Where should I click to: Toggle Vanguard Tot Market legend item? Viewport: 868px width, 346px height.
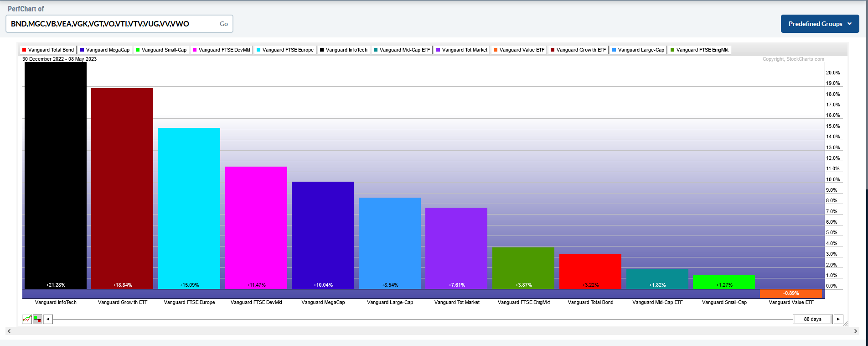click(x=462, y=50)
